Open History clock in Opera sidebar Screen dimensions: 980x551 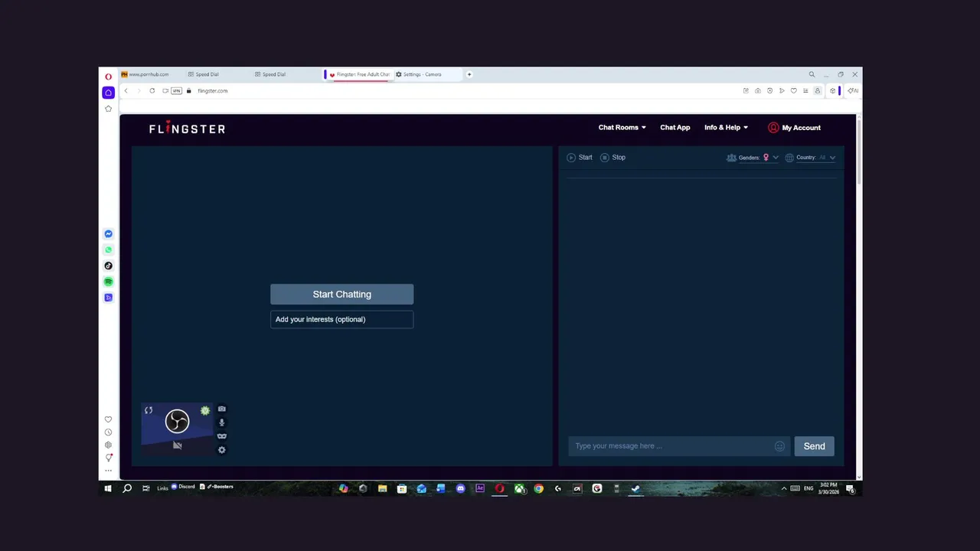coord(108,432)
